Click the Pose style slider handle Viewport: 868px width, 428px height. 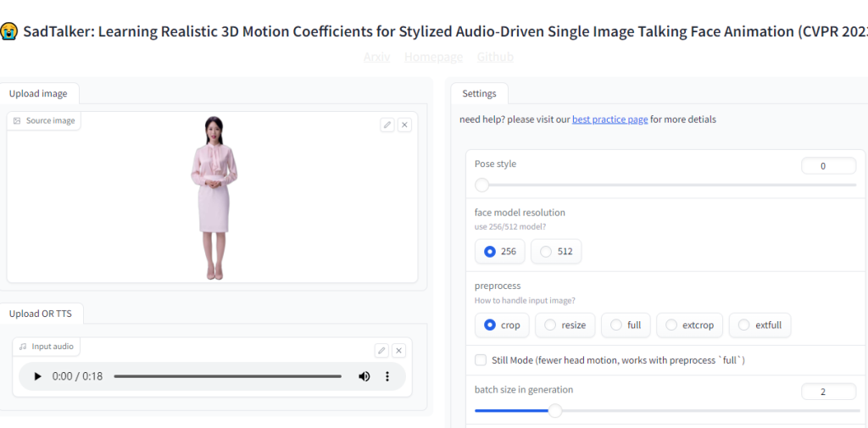tap(482, 185)
